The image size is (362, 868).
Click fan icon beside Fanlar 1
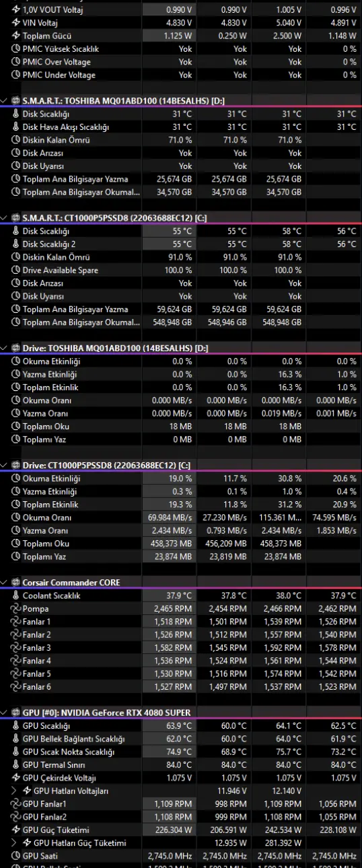[x=17, y=622]
